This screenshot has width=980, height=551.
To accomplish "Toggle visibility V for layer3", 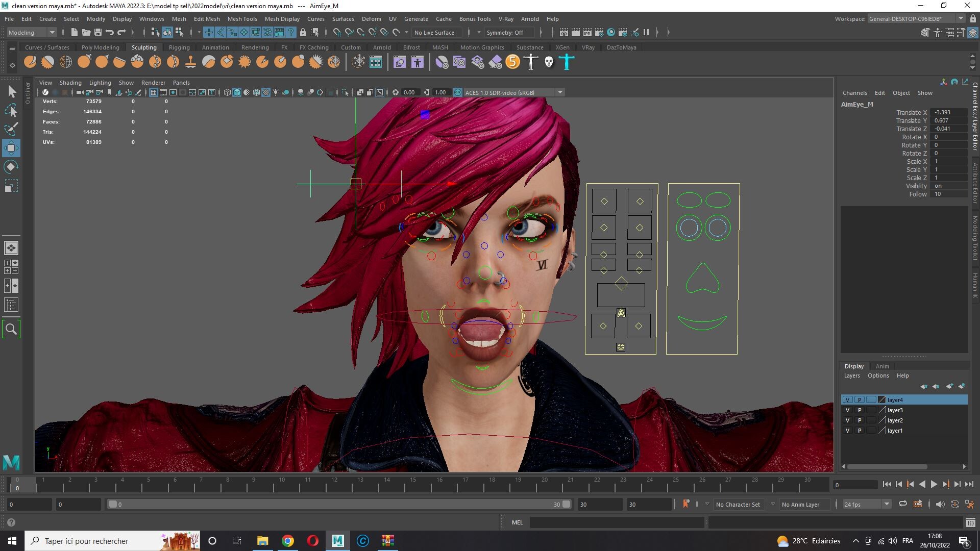I will pyautogui.click(x=847, y=410).
